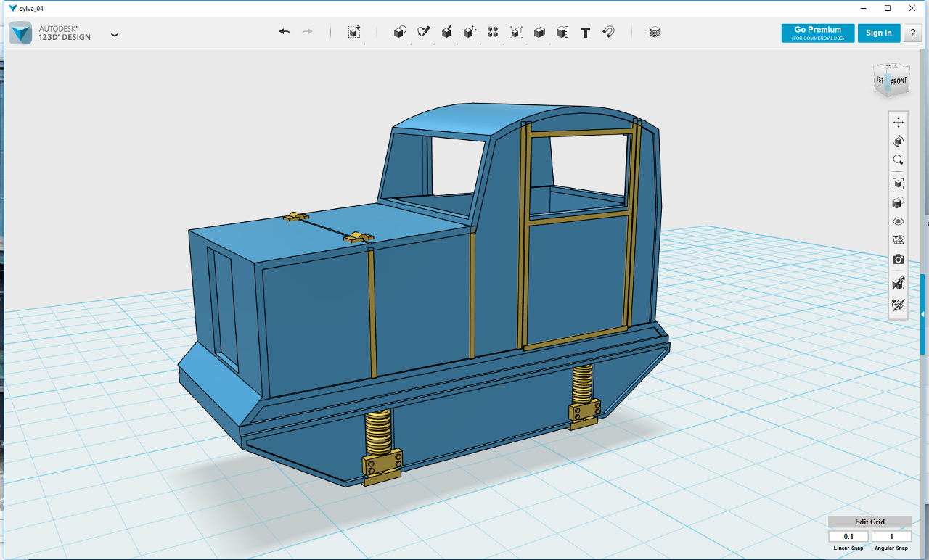Select the Transform tool
This screenshot has height=560, width=929.
tap(353, 32)
